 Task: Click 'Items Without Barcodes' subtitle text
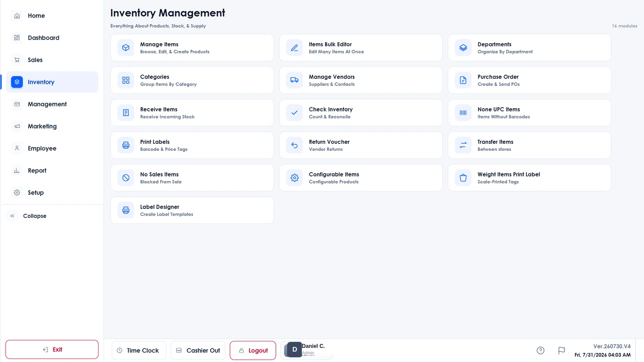coord(504,117)
